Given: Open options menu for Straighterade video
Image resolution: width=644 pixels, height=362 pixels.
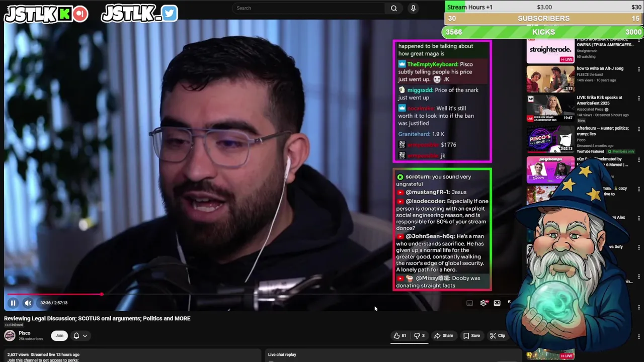Looking at the screenshot, I should click(x=639, y=41).
